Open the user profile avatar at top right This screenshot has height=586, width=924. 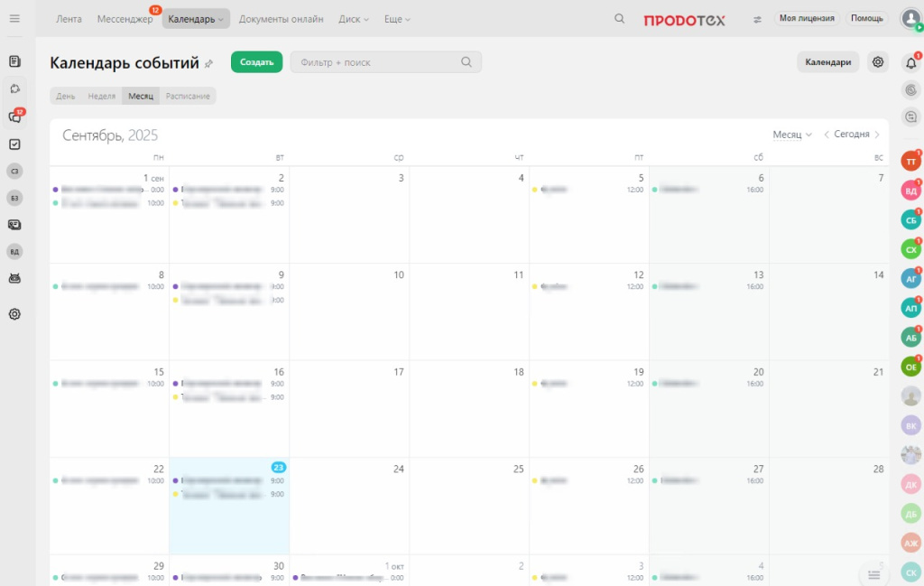coord(911,18)
